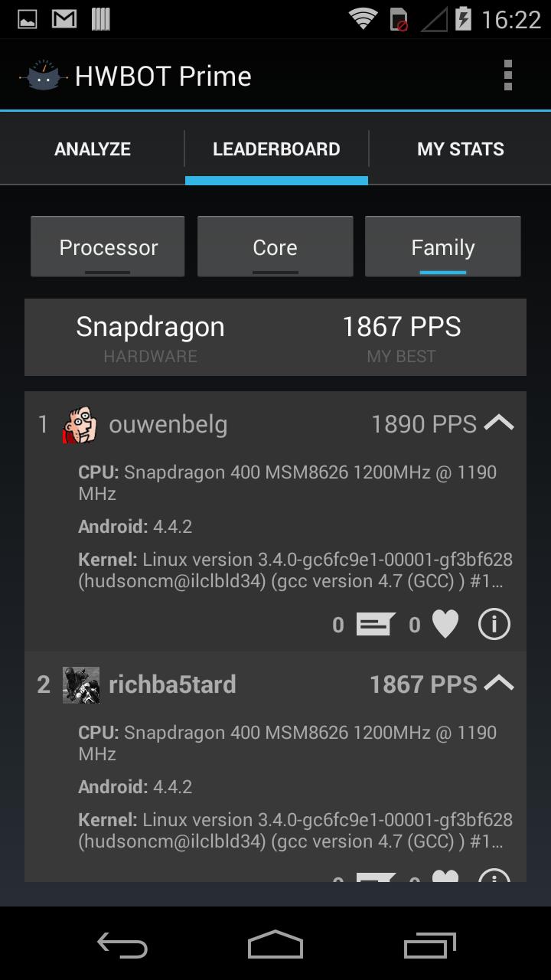Select the Family filter
The image size is (551, 980).
442,247
